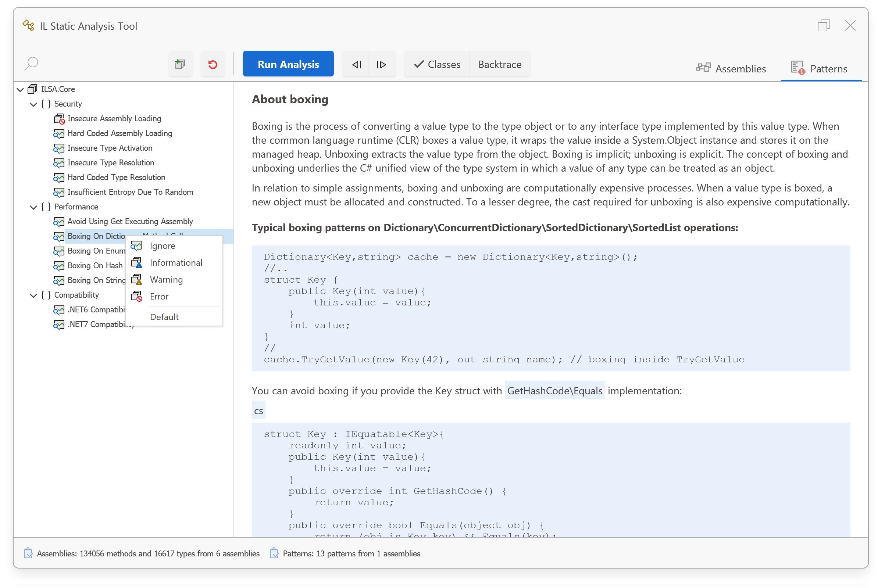This screenshot has width=885, height=588.
Task: Go to previous result arrow
Action: [356, 65]
